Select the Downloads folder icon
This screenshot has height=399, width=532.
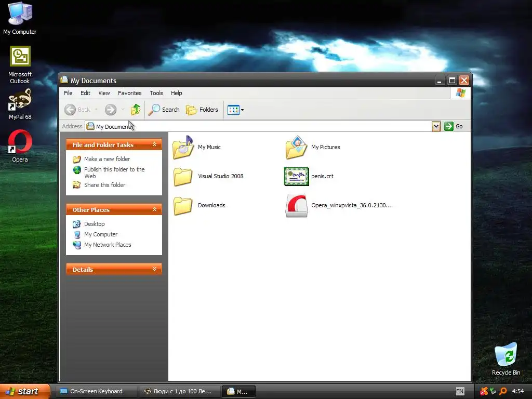pyautogui.click(x=183, y=206)
